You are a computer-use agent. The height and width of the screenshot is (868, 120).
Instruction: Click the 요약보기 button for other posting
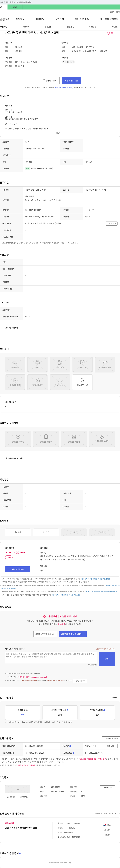[107, 830]
